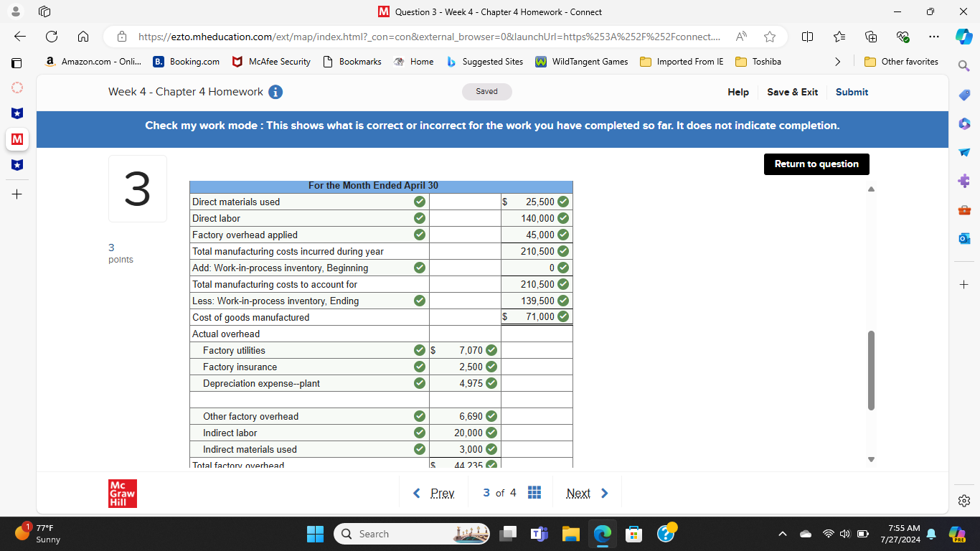
Task: Submit the homework assignment
Action: 852,92
